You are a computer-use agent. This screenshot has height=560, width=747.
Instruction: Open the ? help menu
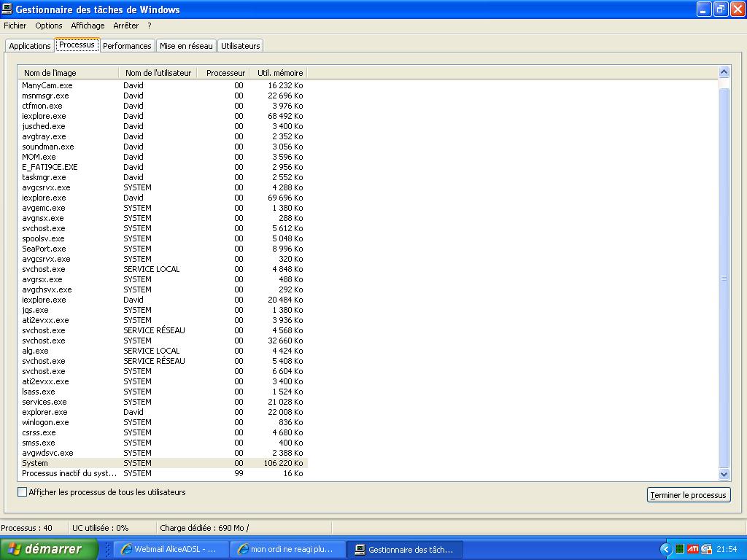click(x=149, y=26)
